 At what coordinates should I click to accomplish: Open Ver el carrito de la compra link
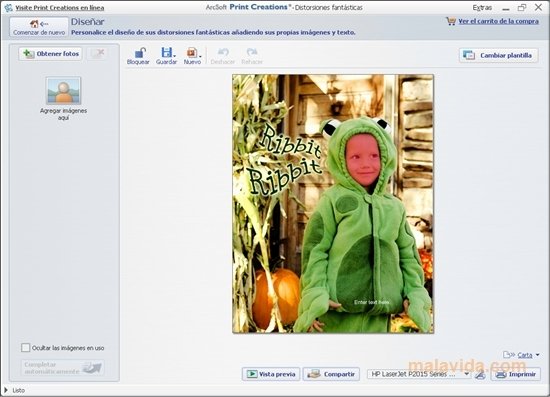(498, 21)
